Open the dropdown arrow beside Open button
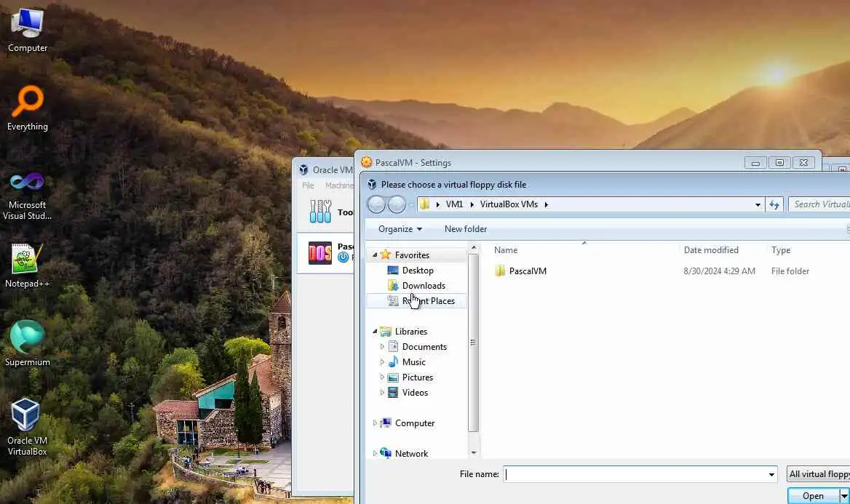 tap(844, 496)
